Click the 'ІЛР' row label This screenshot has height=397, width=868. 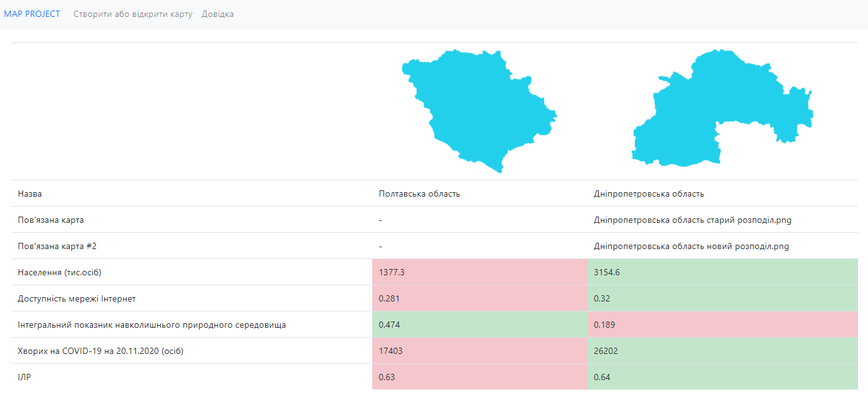point(24,377)
